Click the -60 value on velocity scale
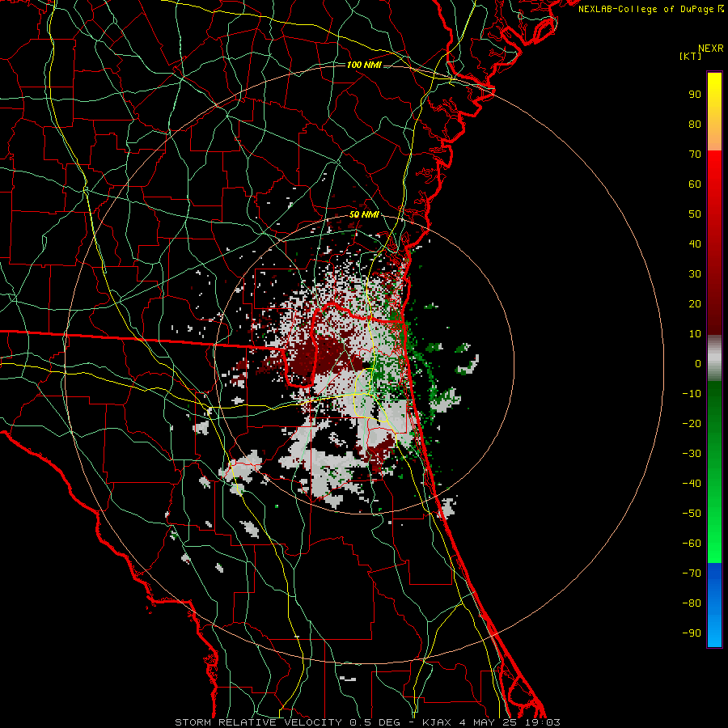728x728 pixels. coord(692,544)
